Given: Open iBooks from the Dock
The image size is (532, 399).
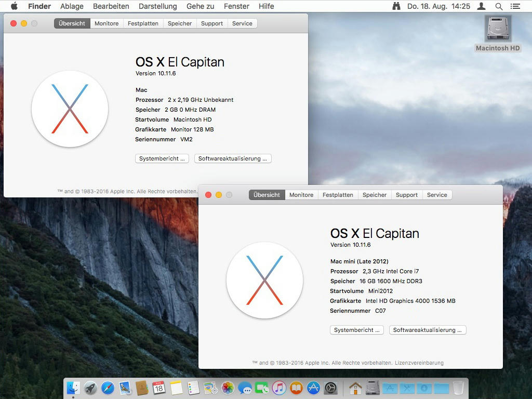Looking at the screenshot, I should [296, 388].
